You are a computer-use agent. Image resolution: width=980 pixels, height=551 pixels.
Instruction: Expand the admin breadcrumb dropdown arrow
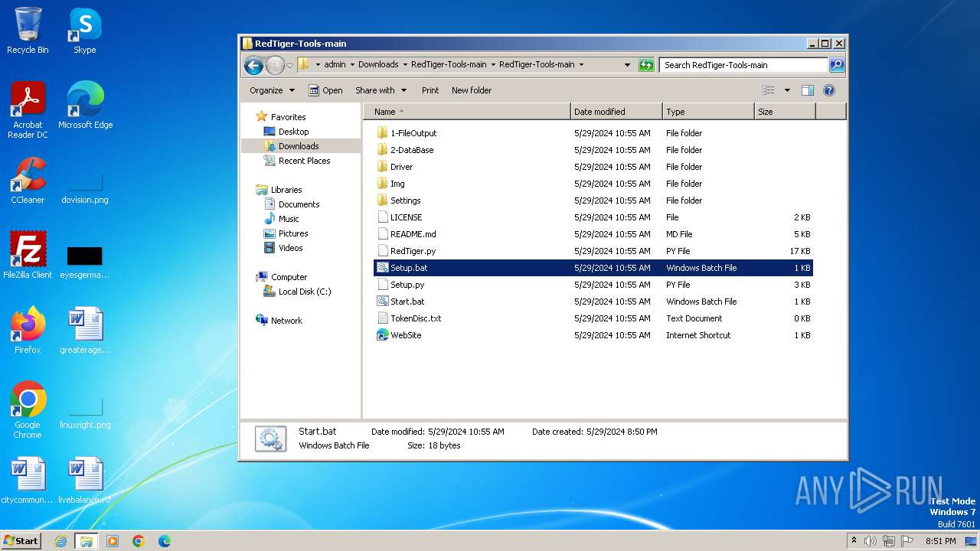pos(352,65)
